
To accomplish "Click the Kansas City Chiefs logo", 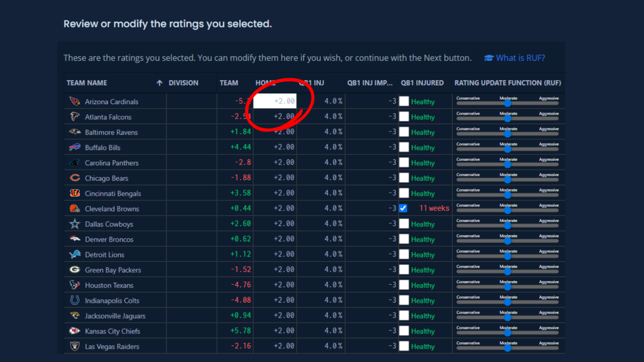I will pos(75,331).
